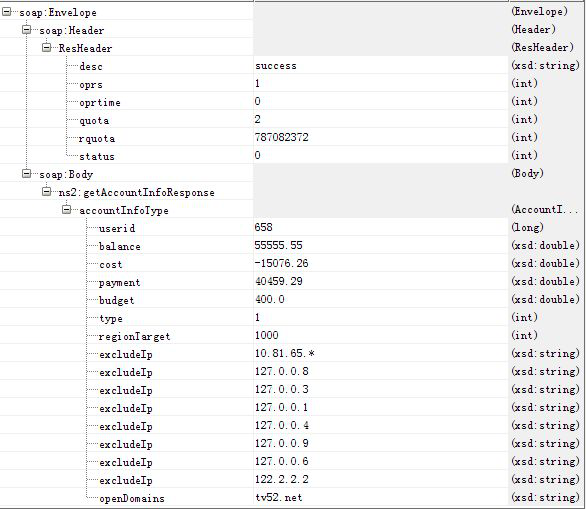Select the desc tree item
The height and width of the screenshot is (509, 586).
tap(91, 67)
